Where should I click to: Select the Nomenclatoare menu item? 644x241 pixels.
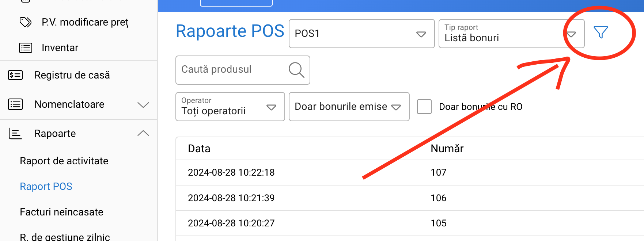point(69,104)
